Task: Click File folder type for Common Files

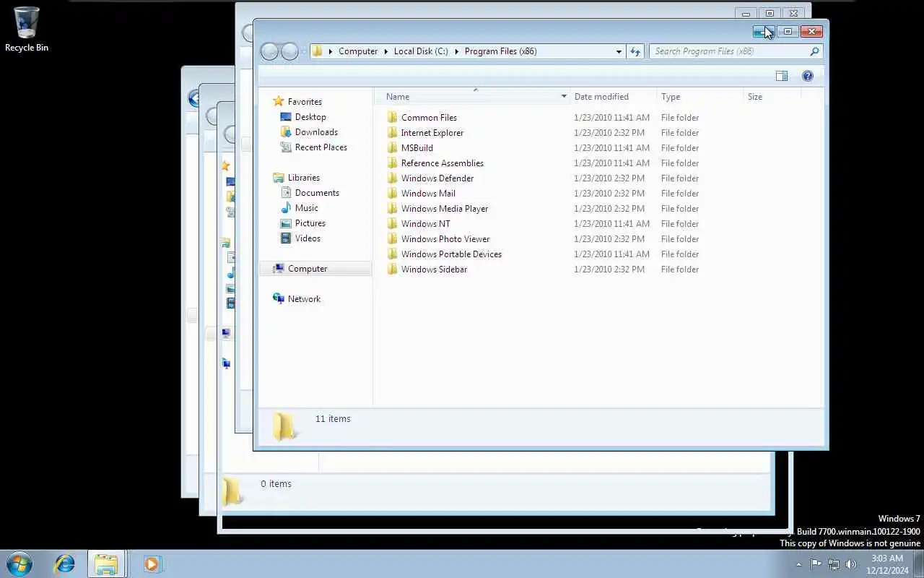Action: (680, 117)
